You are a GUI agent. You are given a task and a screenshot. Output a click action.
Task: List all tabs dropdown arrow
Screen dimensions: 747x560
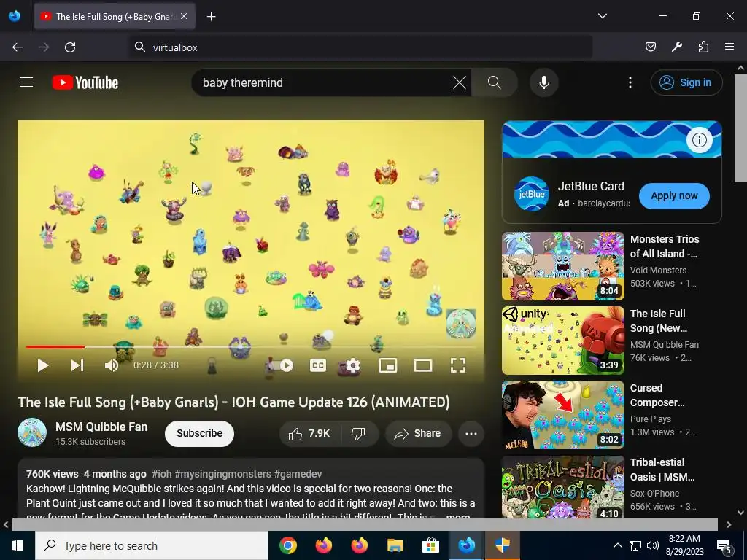(602, 16)
